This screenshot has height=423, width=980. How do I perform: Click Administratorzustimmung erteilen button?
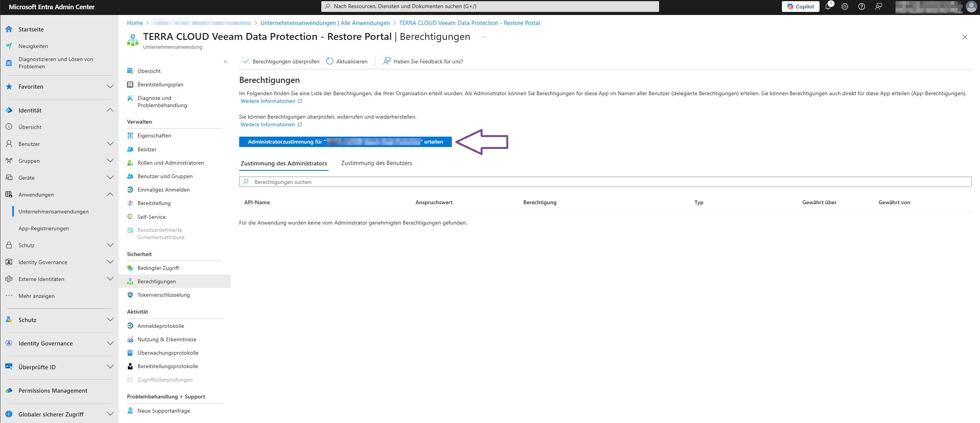pyautogui.click(x=345, y=142)
